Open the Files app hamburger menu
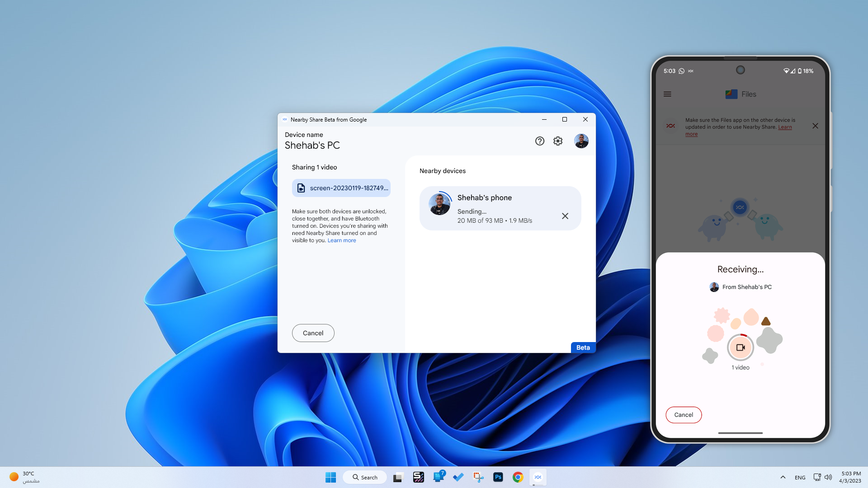The image size is (868, 488). click(667, 94)
